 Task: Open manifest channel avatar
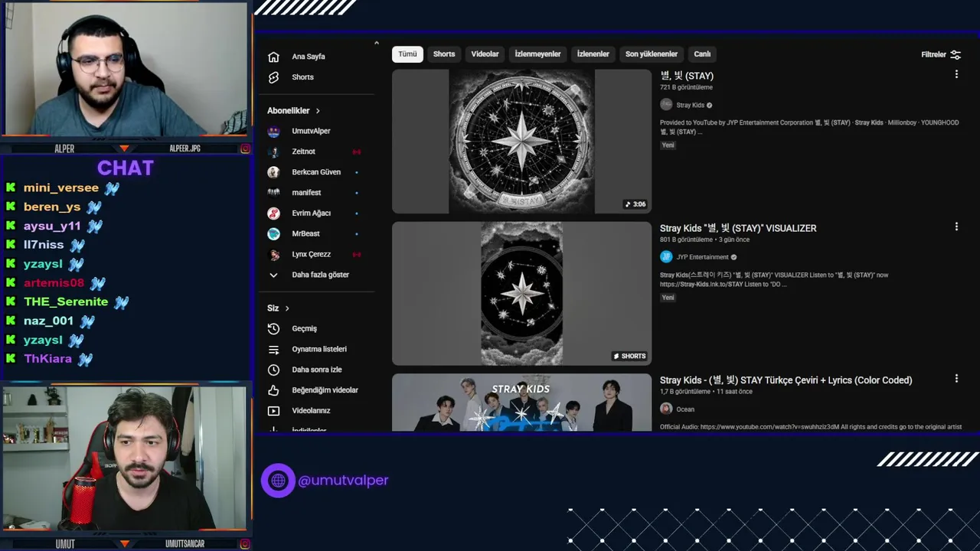click(x=273, y=193)
